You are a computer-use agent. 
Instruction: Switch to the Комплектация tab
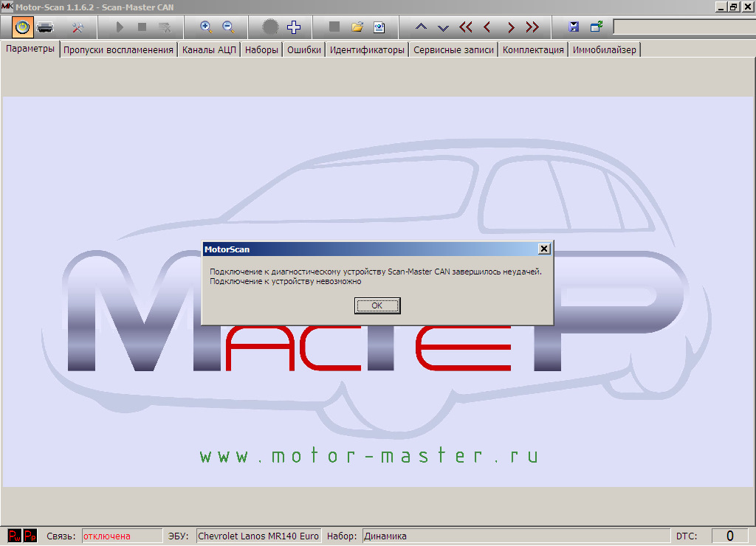point(533,49)
